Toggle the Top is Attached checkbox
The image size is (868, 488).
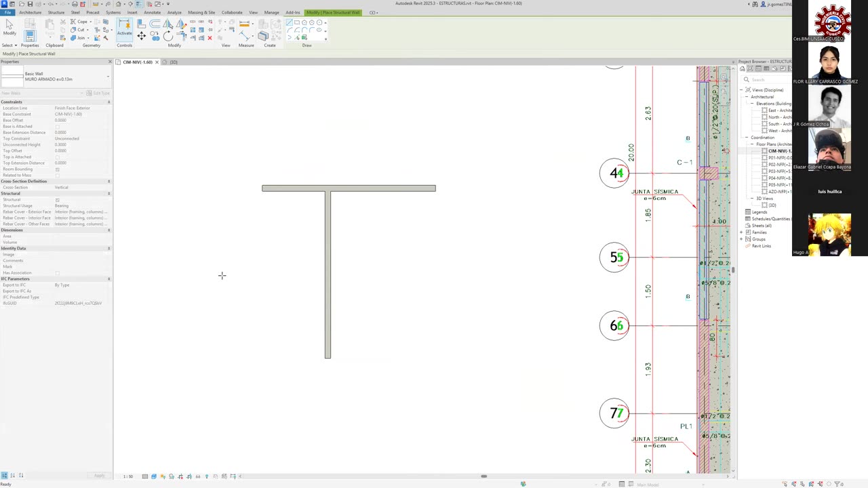[x=57, y=157]
